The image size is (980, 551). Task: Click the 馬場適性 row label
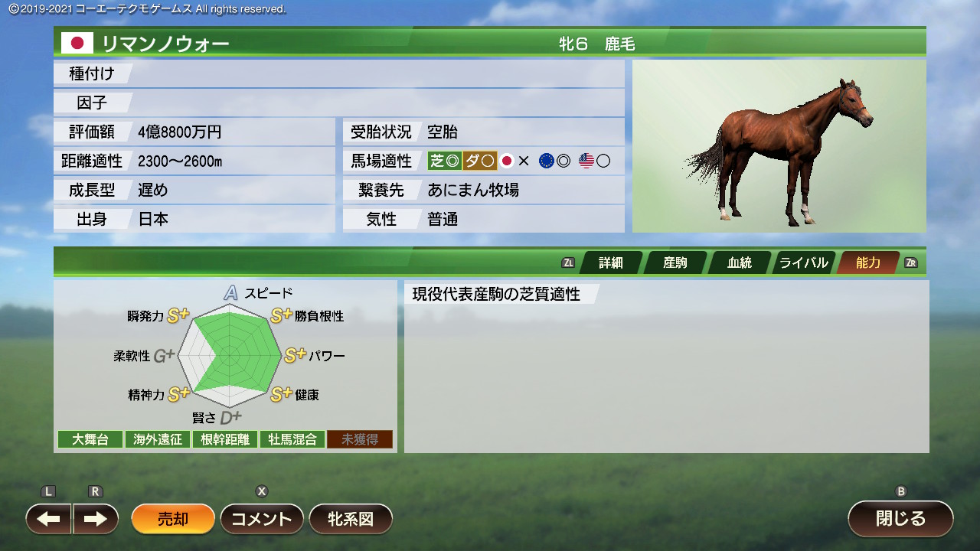pyautogui.click(x=381, y=161)
